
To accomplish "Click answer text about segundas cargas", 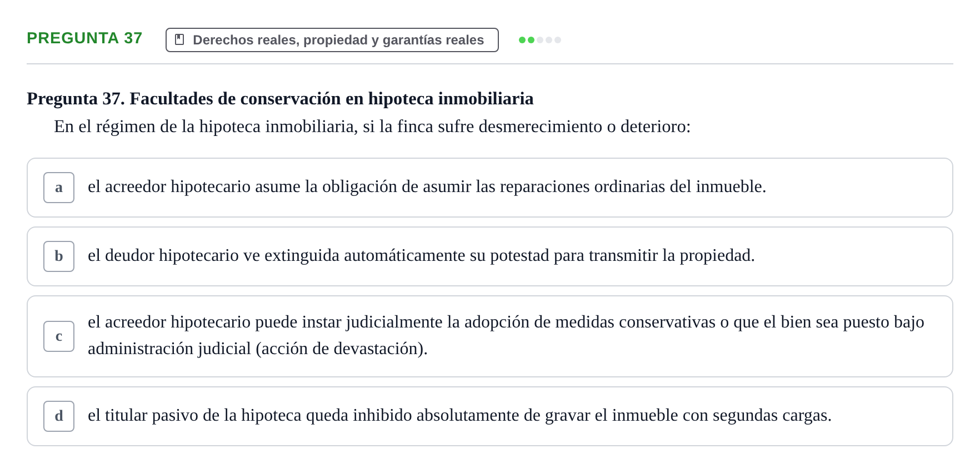I will [x=459, y=415].
